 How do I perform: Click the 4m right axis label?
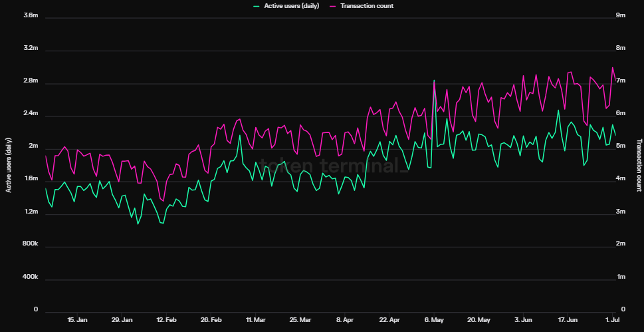pos(621,179)
